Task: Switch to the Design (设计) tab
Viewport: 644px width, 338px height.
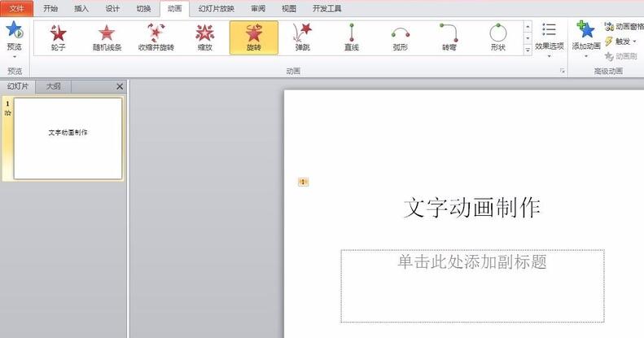Action: (112, 9)
